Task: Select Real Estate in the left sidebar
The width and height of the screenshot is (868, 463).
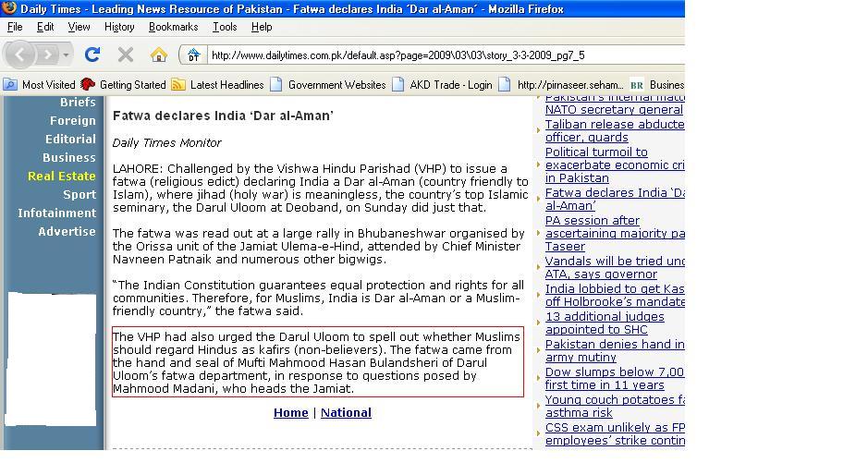Action: pyautogui.click(x=61, y=176)
